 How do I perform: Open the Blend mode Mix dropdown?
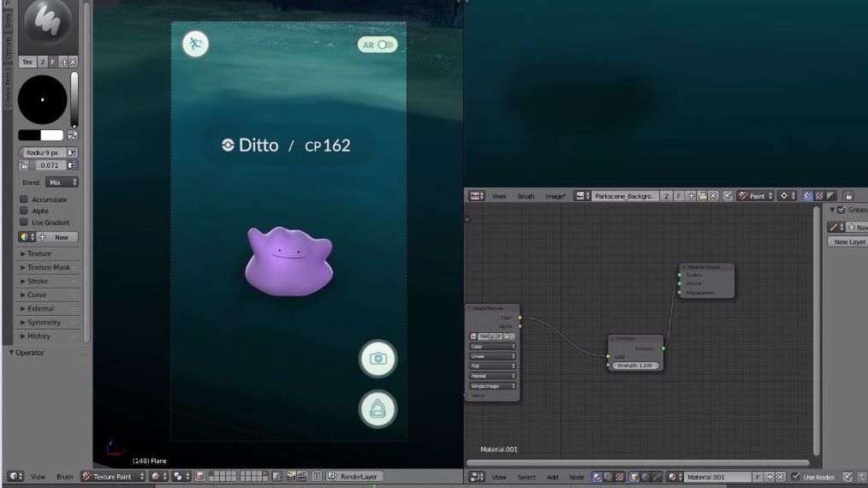pyautogui.click(x=62, y=182)
